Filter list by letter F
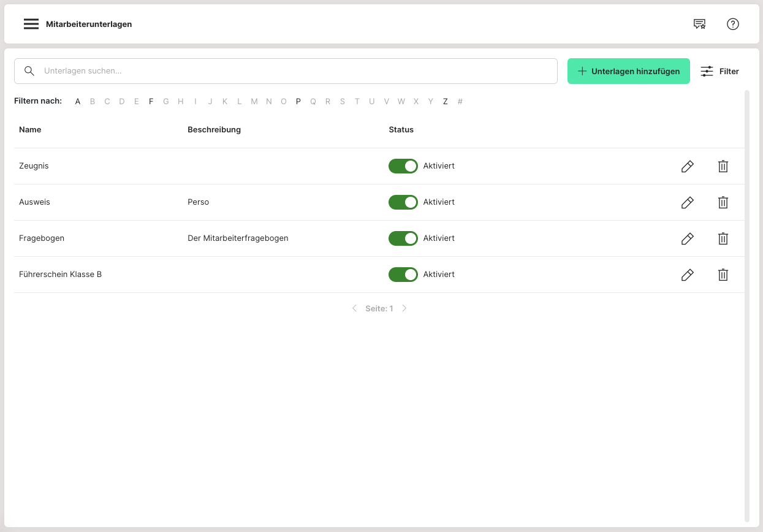The image size is (763, 532). [151, 102]
